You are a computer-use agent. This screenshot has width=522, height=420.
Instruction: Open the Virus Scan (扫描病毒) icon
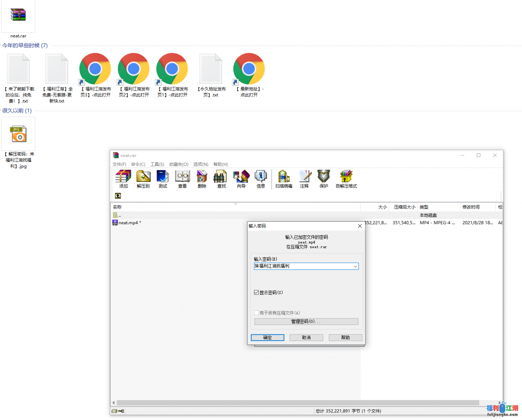[x=283, y=179]
